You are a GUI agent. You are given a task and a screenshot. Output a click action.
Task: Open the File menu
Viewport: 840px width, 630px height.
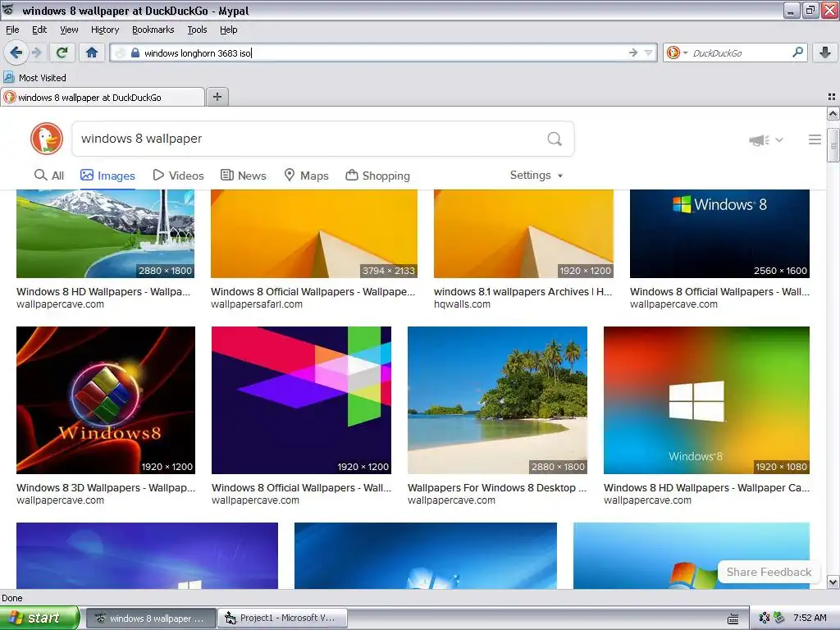11,30
